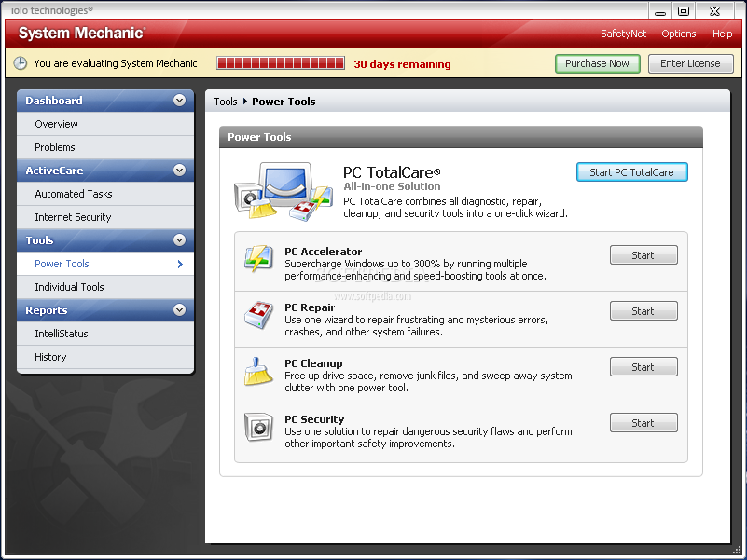Start the PC Cleanup tool

[643, 367]
